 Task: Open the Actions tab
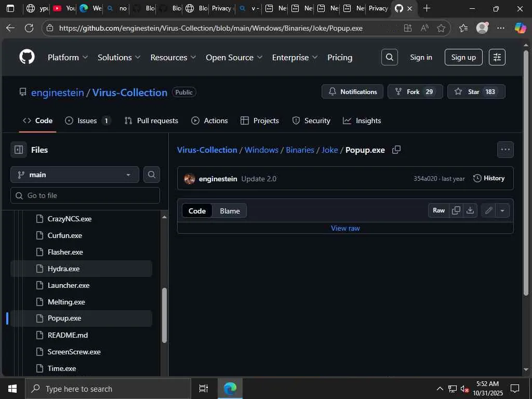210,121
